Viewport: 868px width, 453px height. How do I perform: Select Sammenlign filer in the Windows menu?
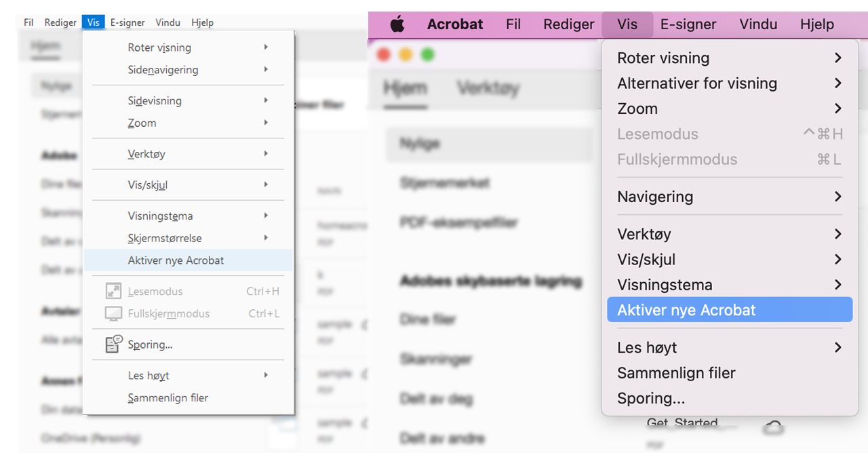click(x=168, y=398)
